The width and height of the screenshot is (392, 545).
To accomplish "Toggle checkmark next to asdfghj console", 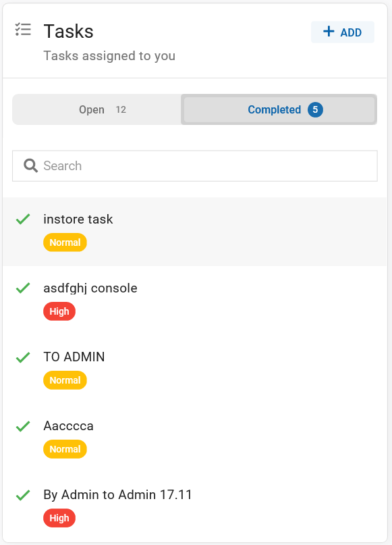I will tap(23, 288).
